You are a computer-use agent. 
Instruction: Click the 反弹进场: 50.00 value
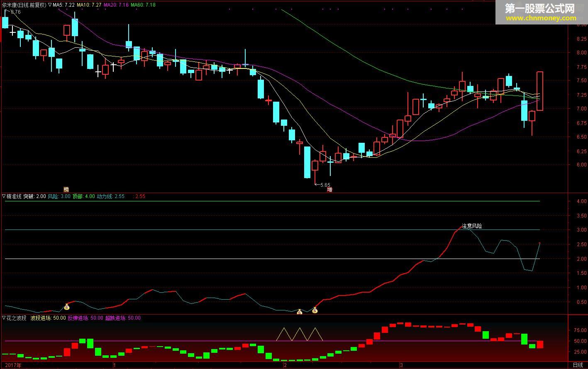[85, 318]
